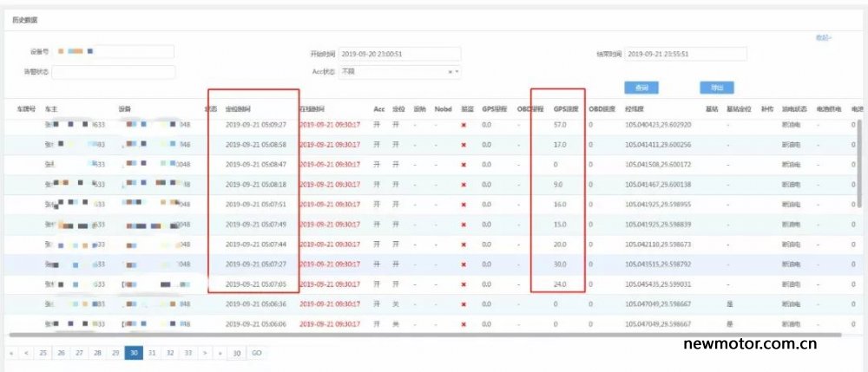The width and height of the screenshot is (868, 372).
Task: Click the red X icon in the 05:07:51 row
Action: 464,205
